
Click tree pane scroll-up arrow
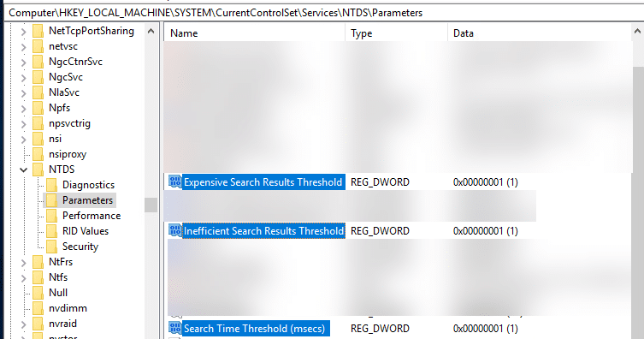(x=151, y=31)
